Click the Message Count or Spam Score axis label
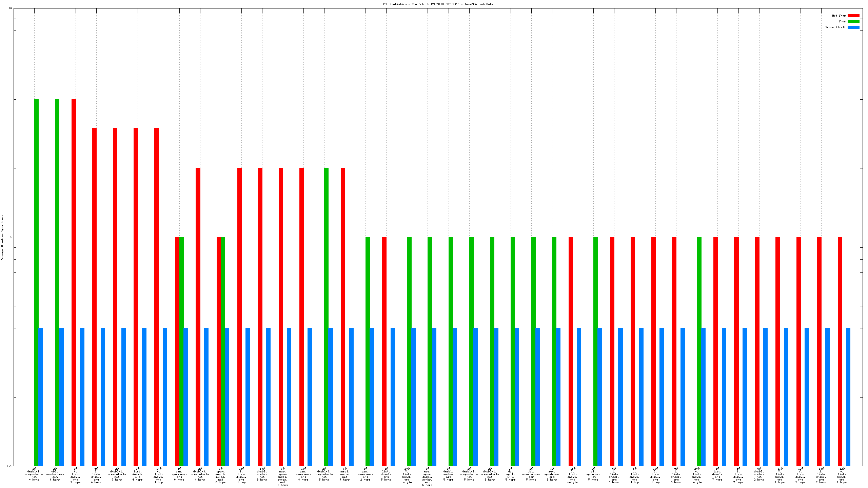Screen dimensions: 868x488 pyautogui.click(x=2, y=237)
